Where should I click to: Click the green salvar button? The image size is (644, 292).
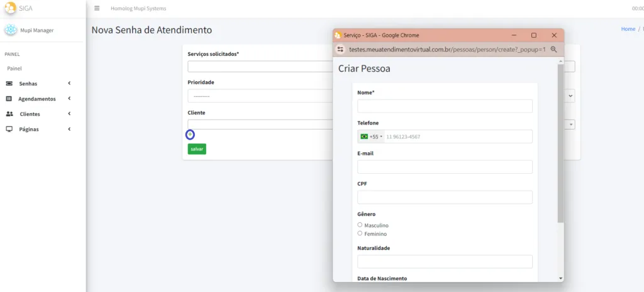(x=197, y=149)
